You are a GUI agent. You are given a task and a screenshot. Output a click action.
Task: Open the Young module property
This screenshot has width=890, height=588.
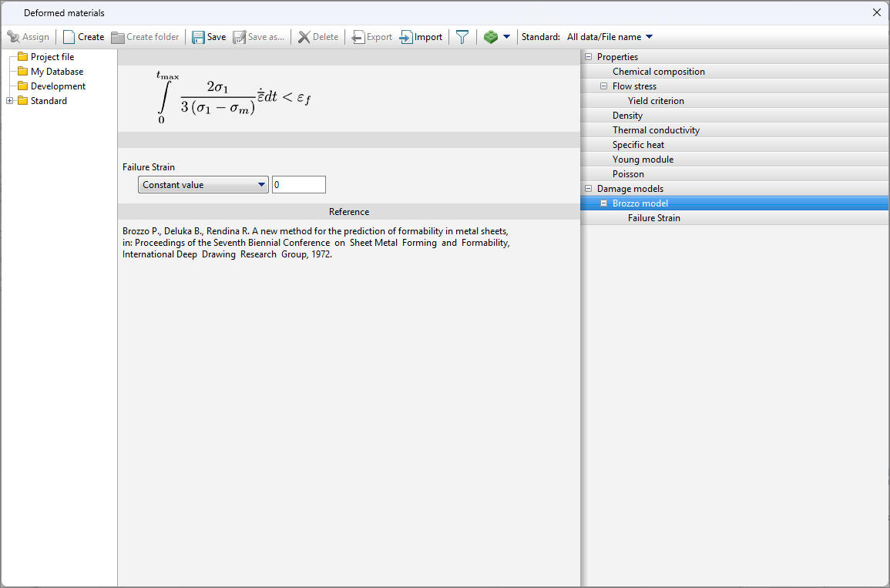click(643, 160)
